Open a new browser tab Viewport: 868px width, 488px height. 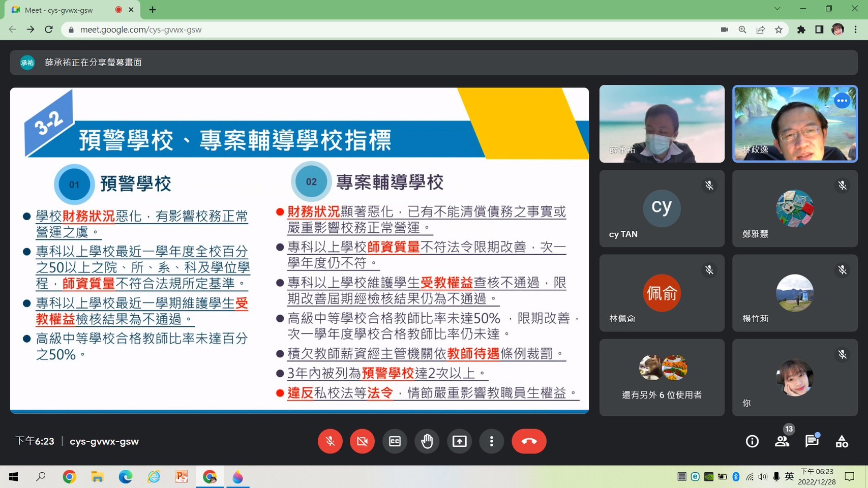[x=153, y=10]
